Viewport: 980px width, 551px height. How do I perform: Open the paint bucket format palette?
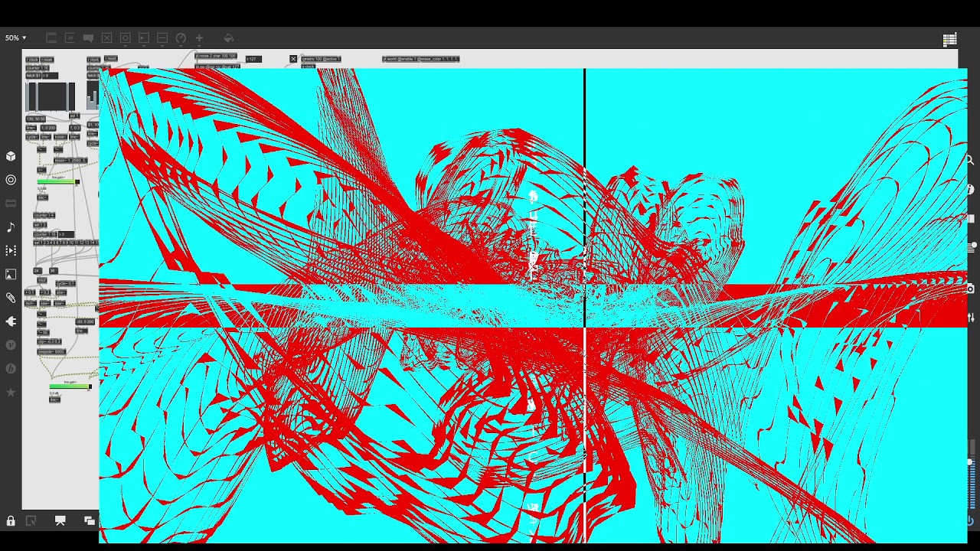pyautogui.click(x=228, y=37)
